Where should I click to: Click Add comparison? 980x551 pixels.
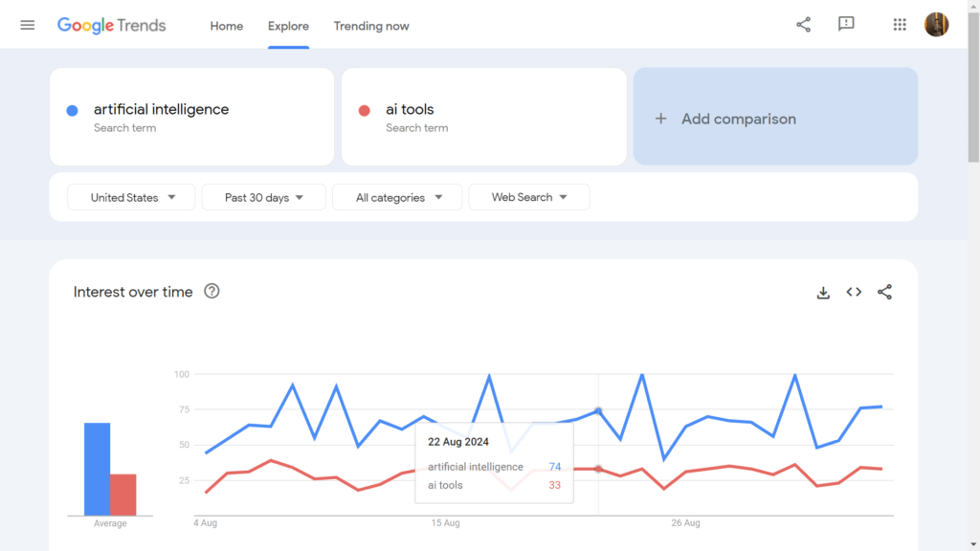(775, 117)
